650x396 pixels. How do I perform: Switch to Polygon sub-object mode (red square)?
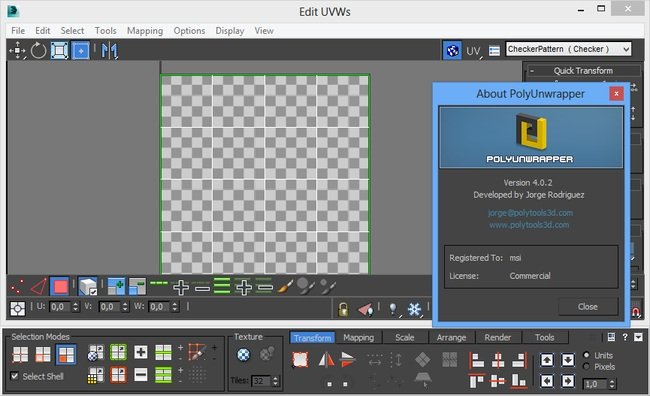pos(60,287)
